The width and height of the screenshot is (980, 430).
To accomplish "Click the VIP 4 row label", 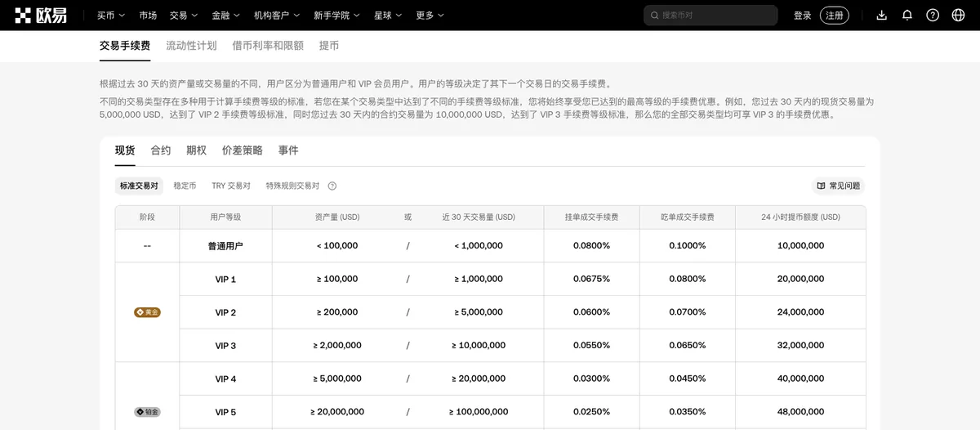I will (225, 378).
